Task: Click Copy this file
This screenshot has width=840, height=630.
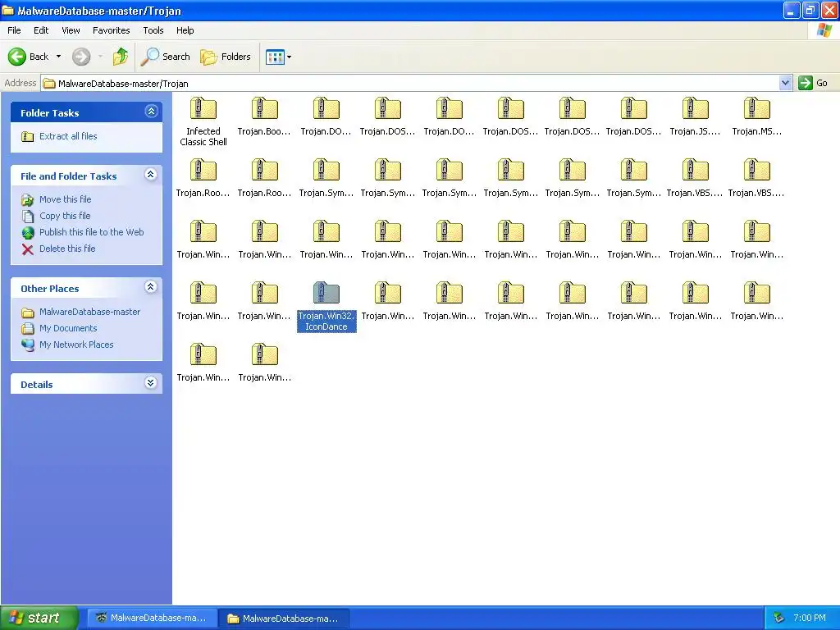Action: (65, 216)
